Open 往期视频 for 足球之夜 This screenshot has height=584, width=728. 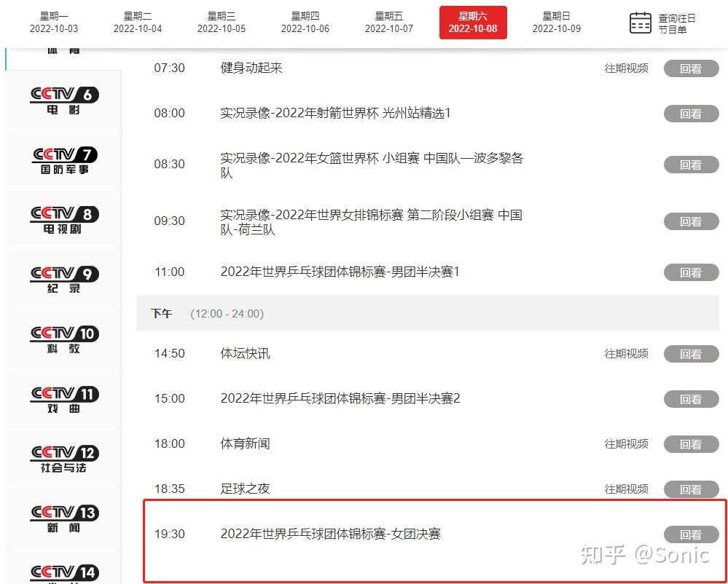click(x=626, y=489)
